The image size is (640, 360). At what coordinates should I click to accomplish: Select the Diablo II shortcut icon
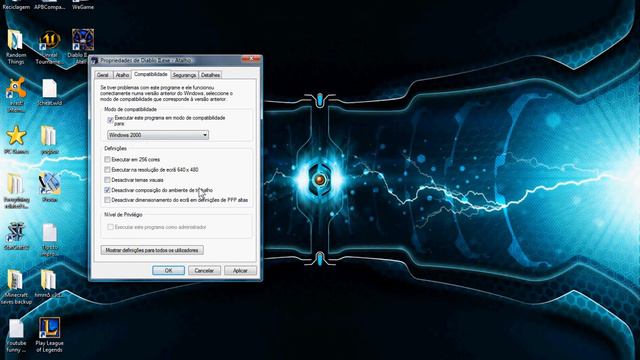pos(83,40)
